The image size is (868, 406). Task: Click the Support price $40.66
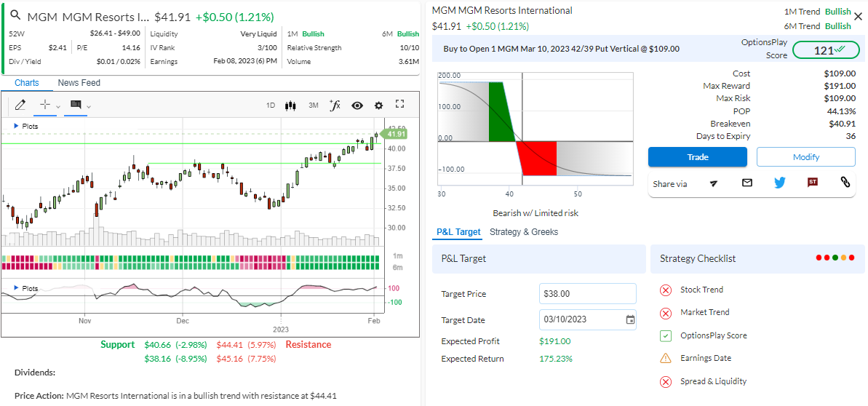158,345
